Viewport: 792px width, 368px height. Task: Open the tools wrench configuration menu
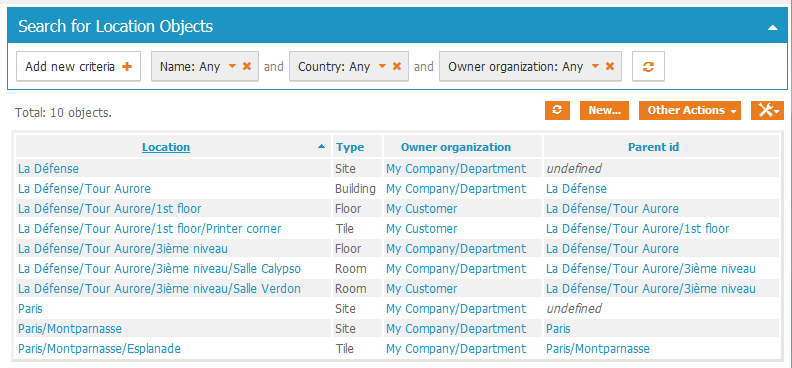[767, 110]
